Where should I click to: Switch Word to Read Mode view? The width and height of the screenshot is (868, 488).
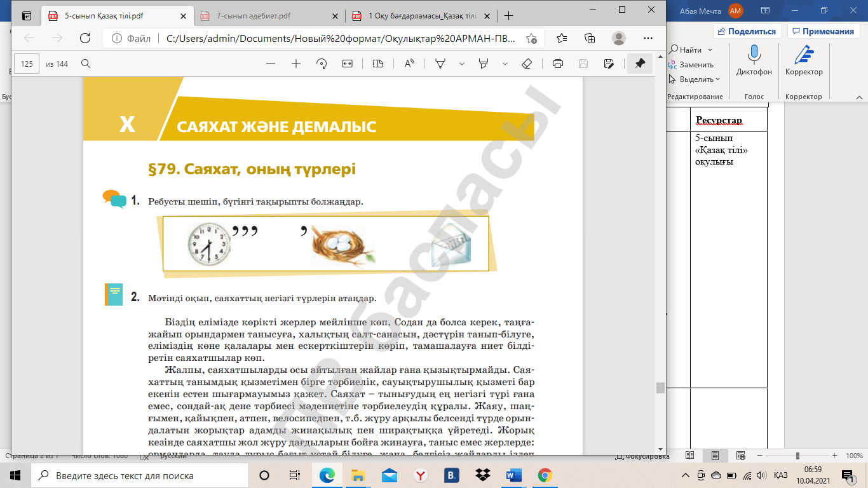point(691,456)
